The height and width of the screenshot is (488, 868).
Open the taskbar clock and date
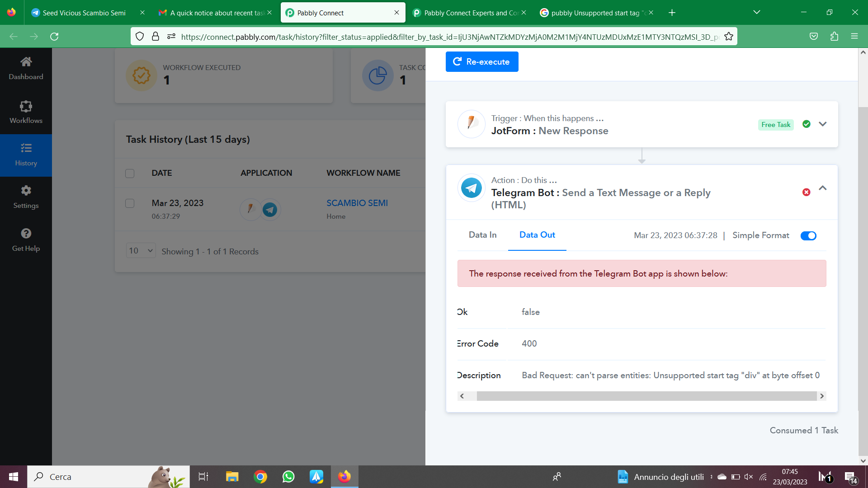(790, 477)
